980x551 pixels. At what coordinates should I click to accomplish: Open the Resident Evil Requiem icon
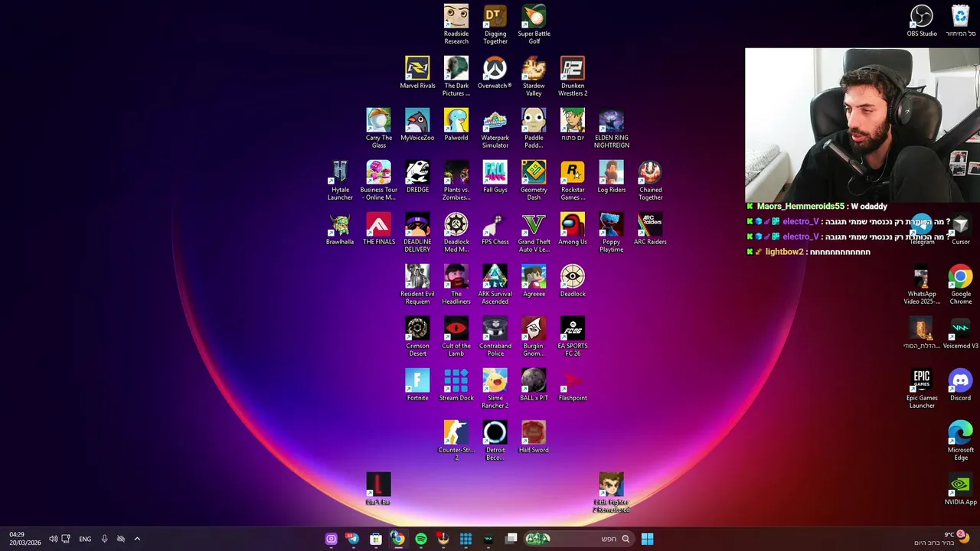417,285
